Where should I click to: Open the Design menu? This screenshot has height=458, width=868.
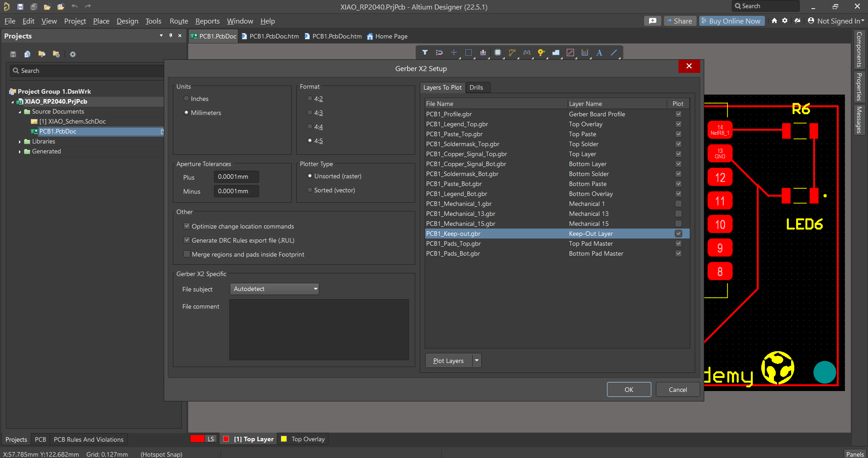[x=128, y=21]
